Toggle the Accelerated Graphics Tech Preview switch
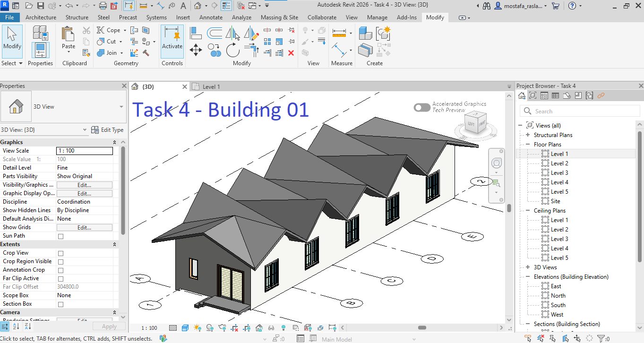The width and height of the screenshot is (644, 343). pos(422,107)
